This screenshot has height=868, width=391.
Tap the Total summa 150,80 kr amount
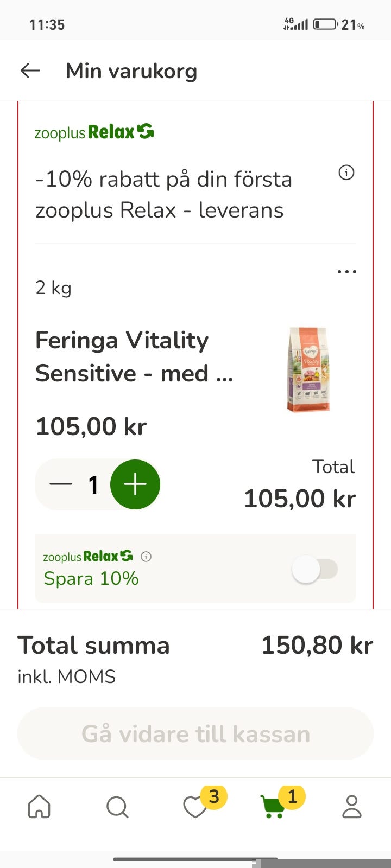(317, 645)
